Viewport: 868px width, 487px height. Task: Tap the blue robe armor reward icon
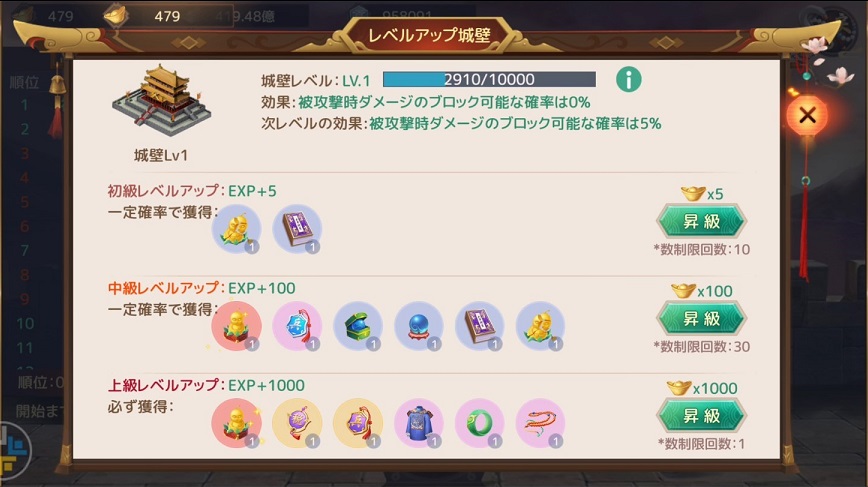(419, 423)
